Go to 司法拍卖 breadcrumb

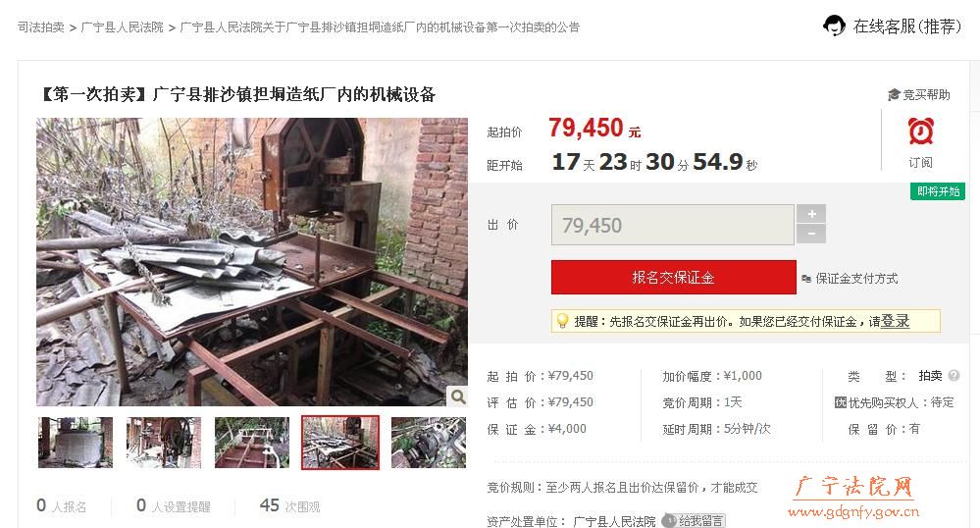coord(40,26)
